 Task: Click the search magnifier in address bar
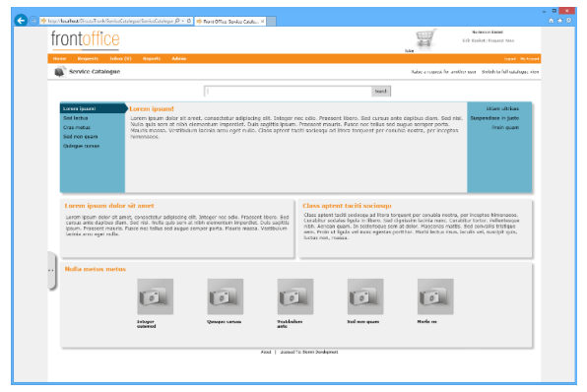pos(177,21)
